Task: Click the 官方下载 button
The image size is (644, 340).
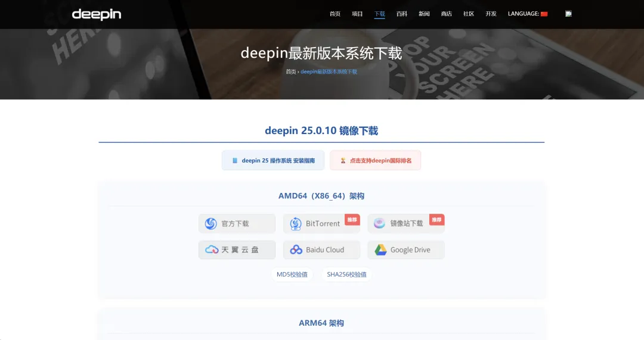Action: tap(237, 223)
